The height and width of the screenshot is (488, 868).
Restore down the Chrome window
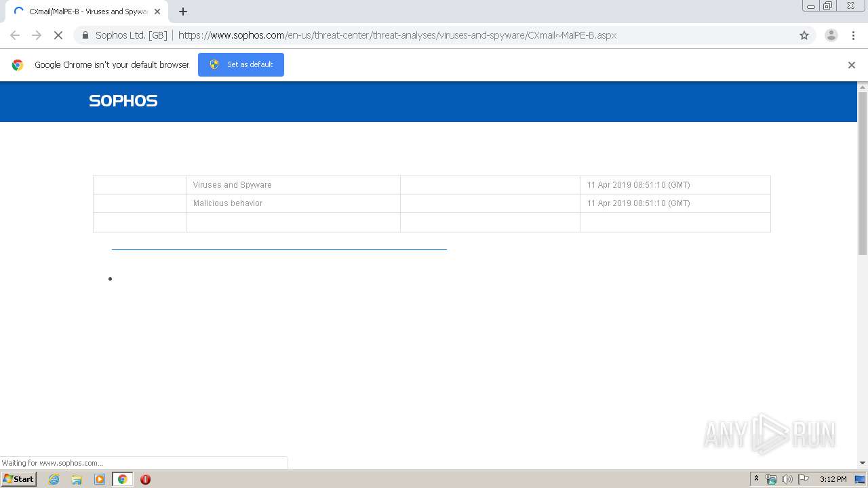click(x=828, y=6)
